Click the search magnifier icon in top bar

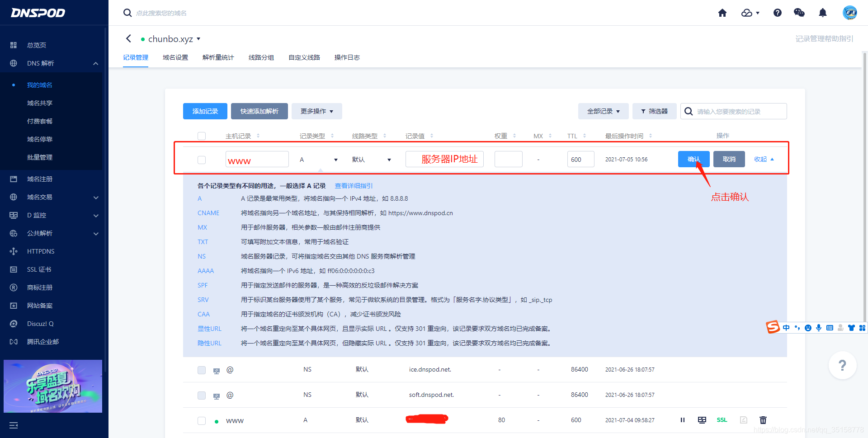[x=127, y=13]
